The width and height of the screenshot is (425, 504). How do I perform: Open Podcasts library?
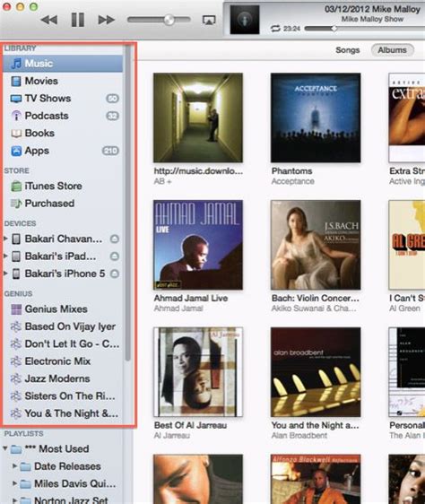(x=63, y=116)
